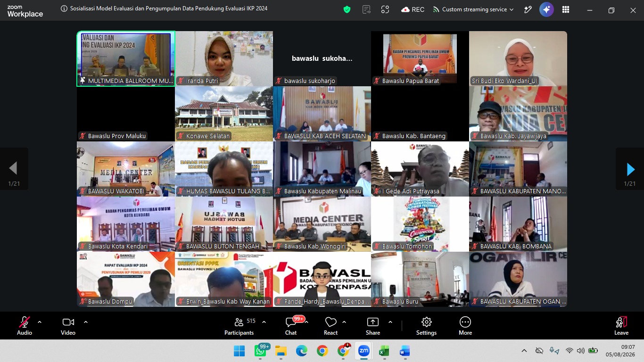Click the muted mic icon on Iranda Putri's tile
Screen dimensions: 644x362
tap(181, 81)
